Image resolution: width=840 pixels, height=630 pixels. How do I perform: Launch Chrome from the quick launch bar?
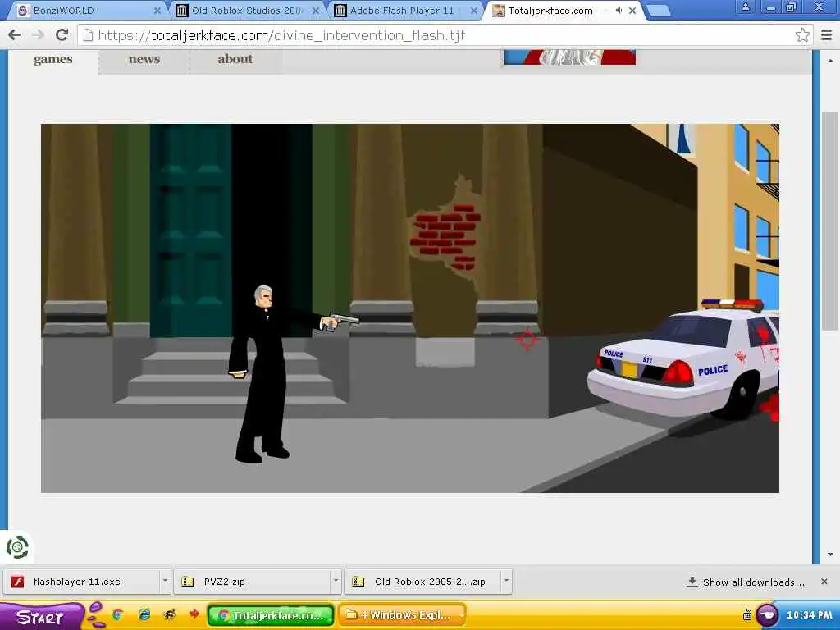(117, 615)
